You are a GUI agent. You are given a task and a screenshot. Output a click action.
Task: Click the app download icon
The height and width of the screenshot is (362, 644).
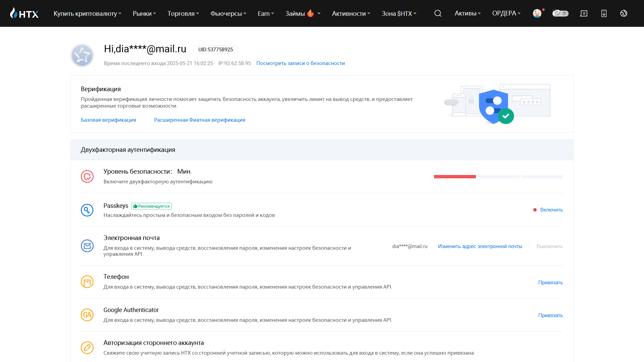(x=604, y=13)
